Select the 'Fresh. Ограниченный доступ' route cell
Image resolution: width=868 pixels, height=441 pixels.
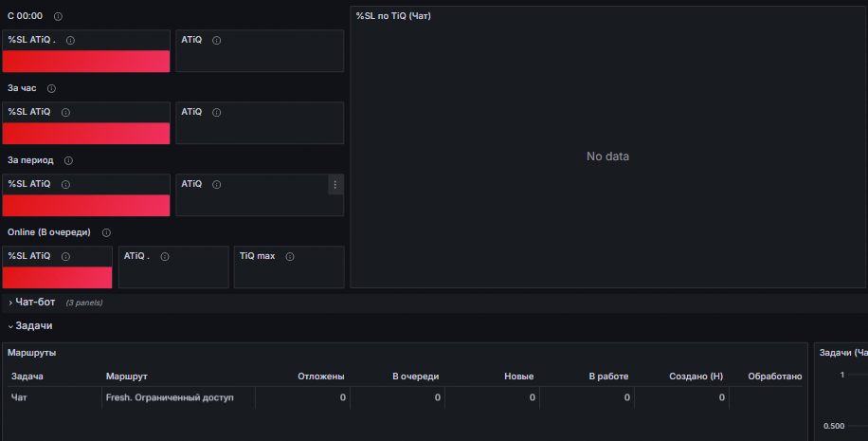(x=170, y=397)
